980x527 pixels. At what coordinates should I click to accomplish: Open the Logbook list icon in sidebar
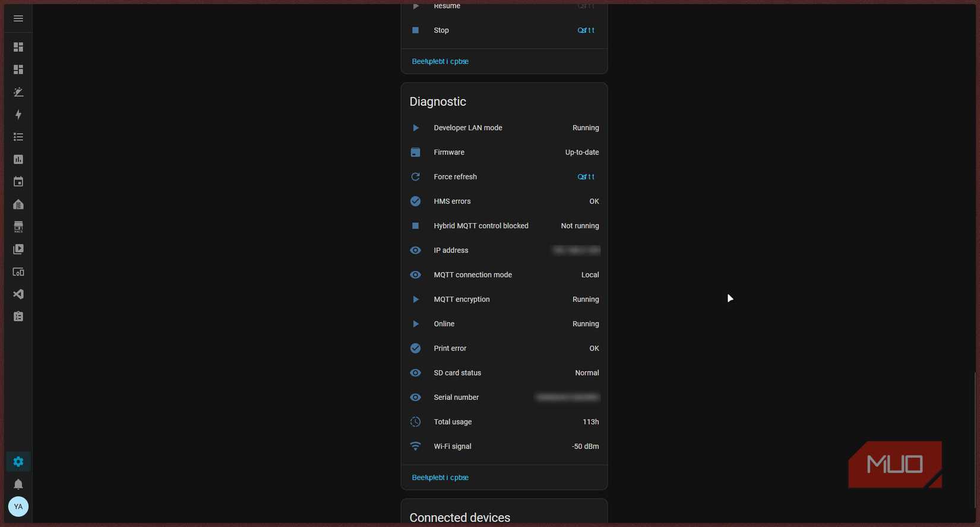(x=18, y=137)
